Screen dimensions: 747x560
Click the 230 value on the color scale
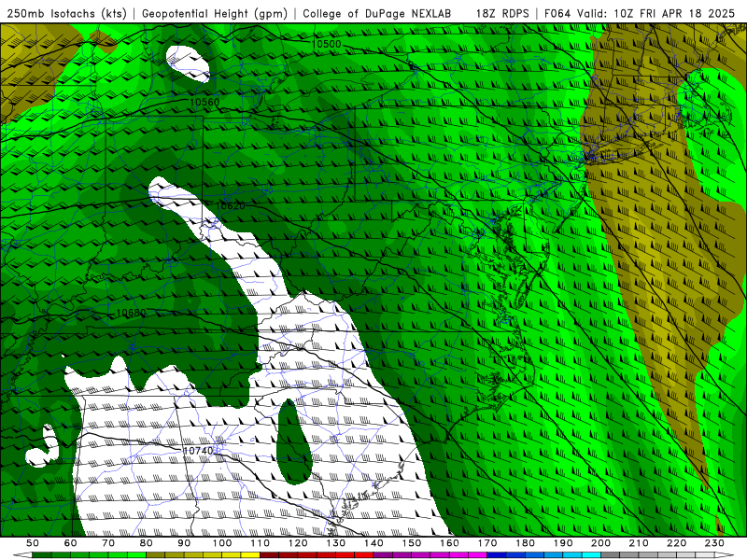[714, 543]
